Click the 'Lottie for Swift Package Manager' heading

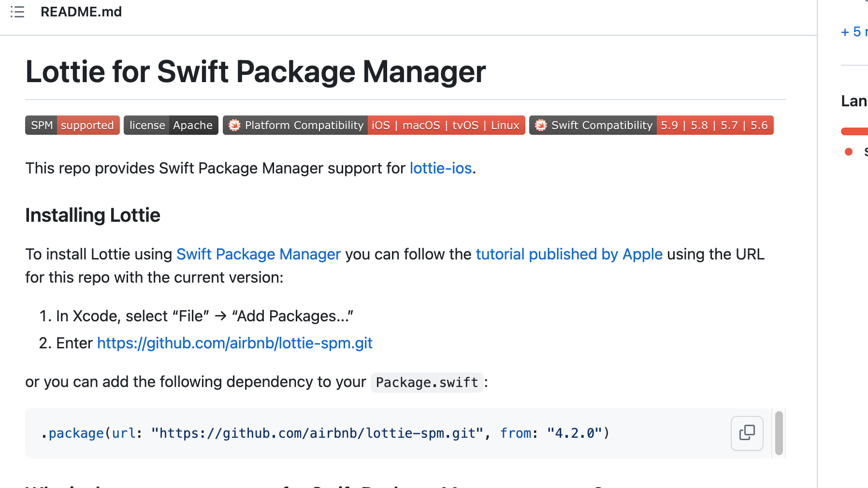(256, 72)
